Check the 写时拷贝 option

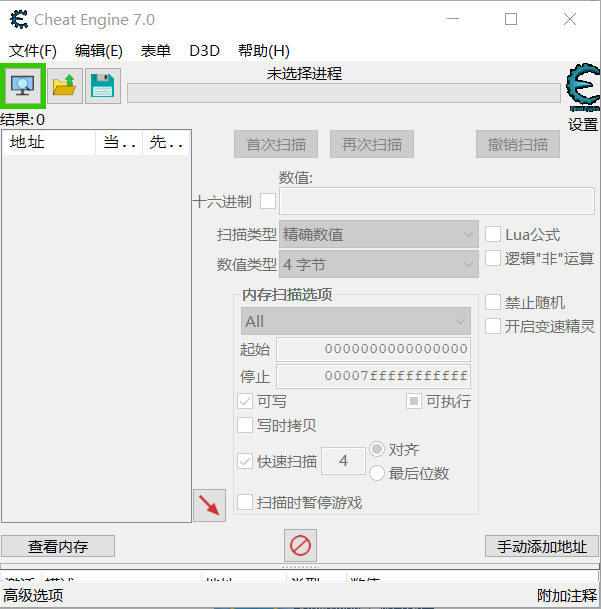pos(245,425)
